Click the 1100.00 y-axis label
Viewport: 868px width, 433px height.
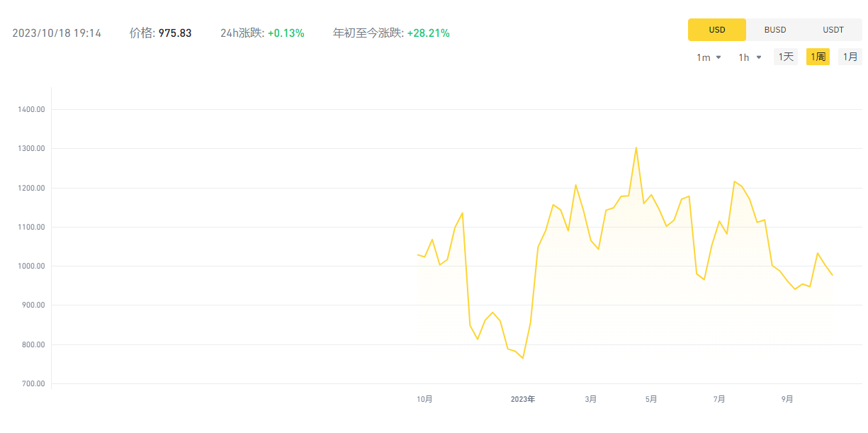click(32, 227)
